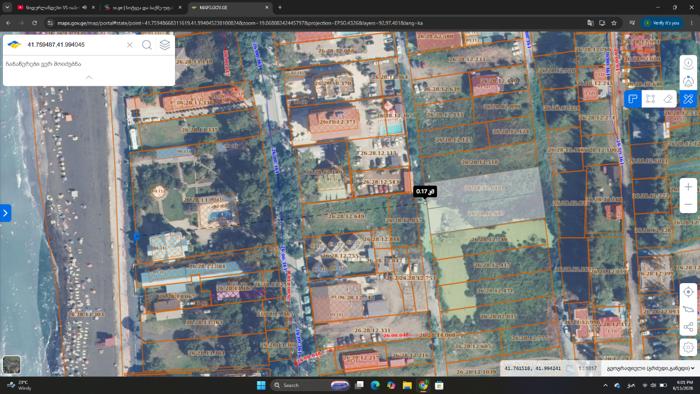Click the Task View icon on the taskbar
Viewport: 700px width, 394px height.
coord(359,385)
